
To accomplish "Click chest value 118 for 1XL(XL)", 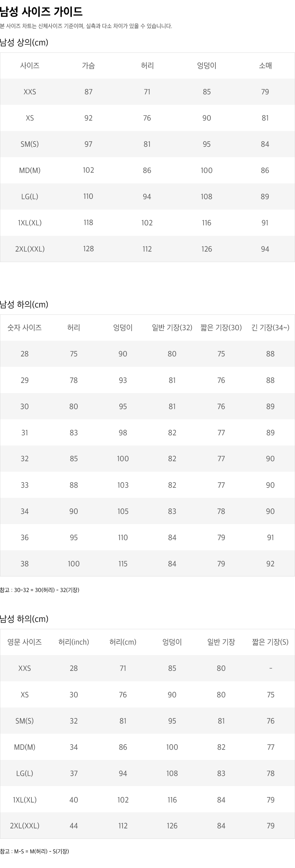I will click(x=88, y=223).
